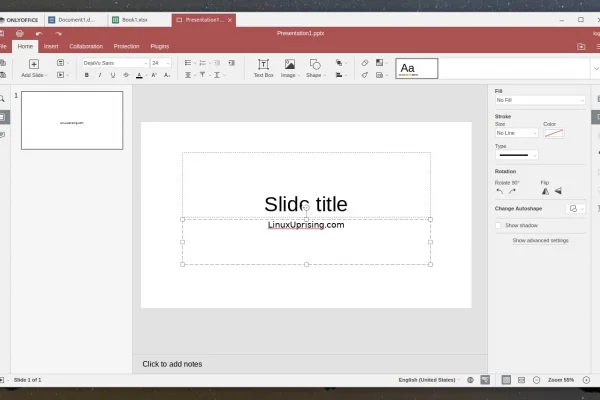
Task: Click the Zoom 55% label
Action: click(561, 380)
